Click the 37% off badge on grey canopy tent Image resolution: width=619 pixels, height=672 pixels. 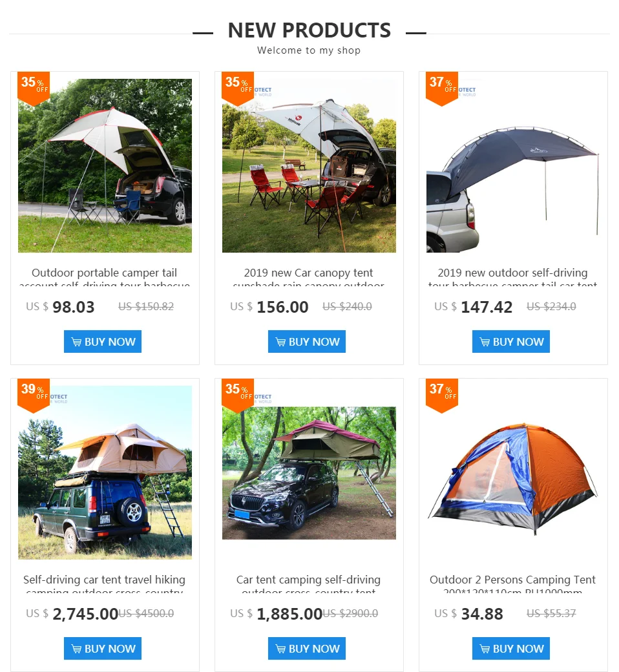point(441,89)
